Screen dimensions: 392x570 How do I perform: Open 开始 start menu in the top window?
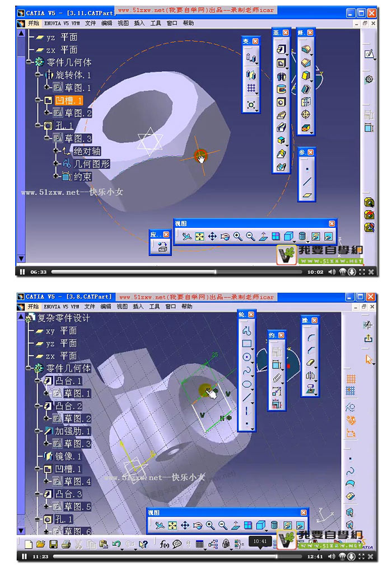coord(33,24)
